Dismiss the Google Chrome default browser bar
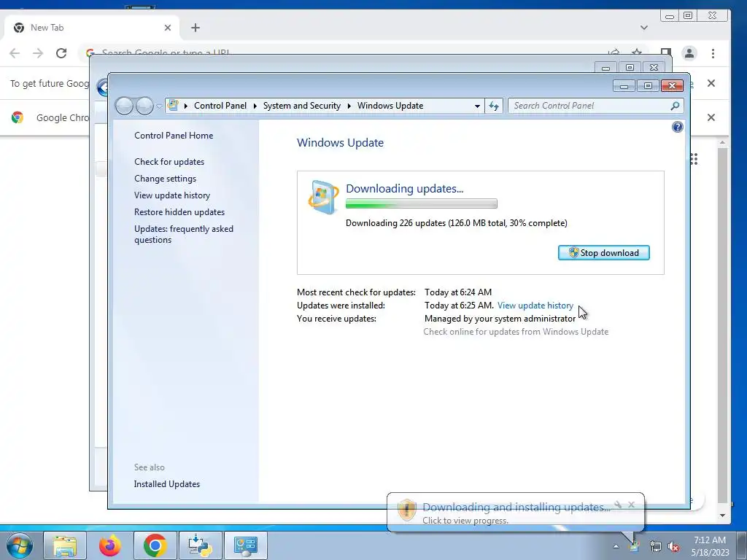The height and width of the screenshot is (560, 747). (711, 117)
